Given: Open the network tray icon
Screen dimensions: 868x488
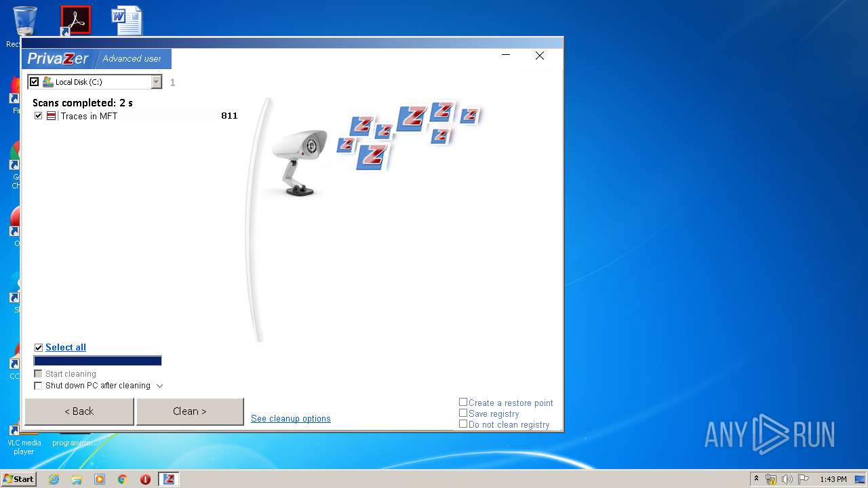Looking at the screenshot, I should (771, 479).
